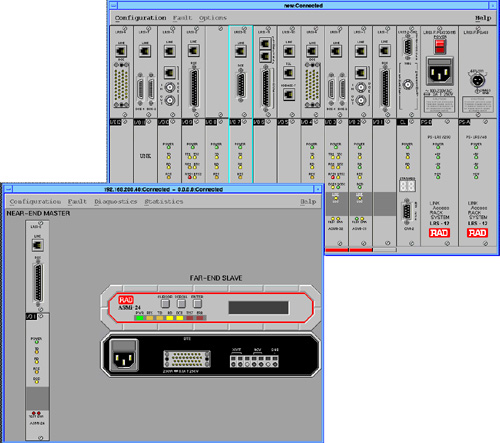Click LINE RJ45 port on near-end master card
Viewport: 500px width, 443px height.
click(x=37, y=245)
